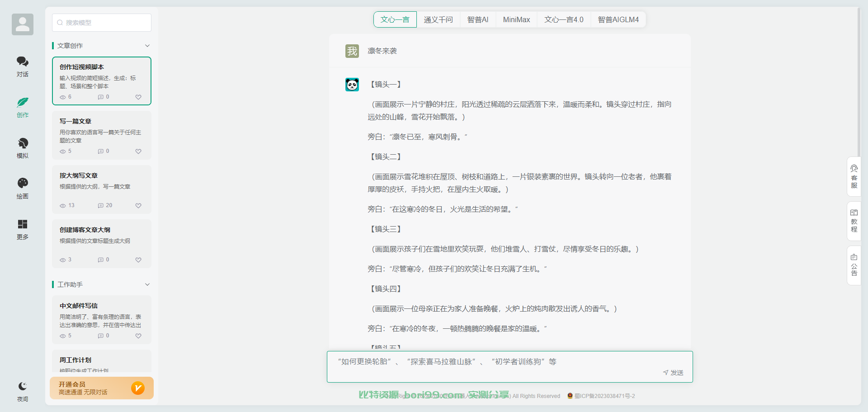Collapse the 文章创作 category
Screen dimensions: 868x412
(x=147, y=46)
